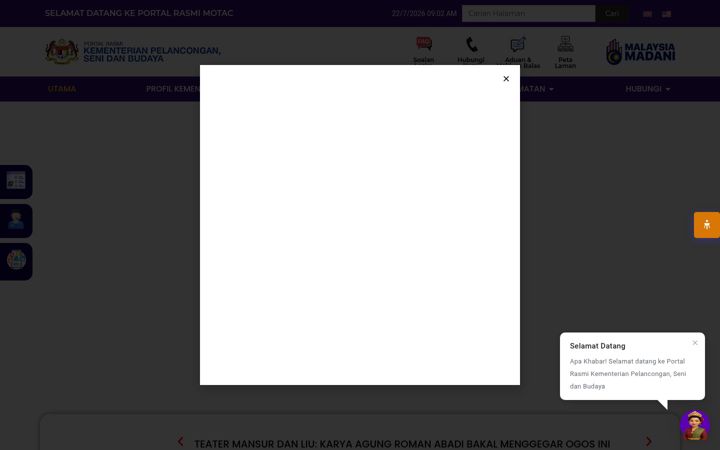
Task: Go to next news headline arrow
Action: (648, 442)
